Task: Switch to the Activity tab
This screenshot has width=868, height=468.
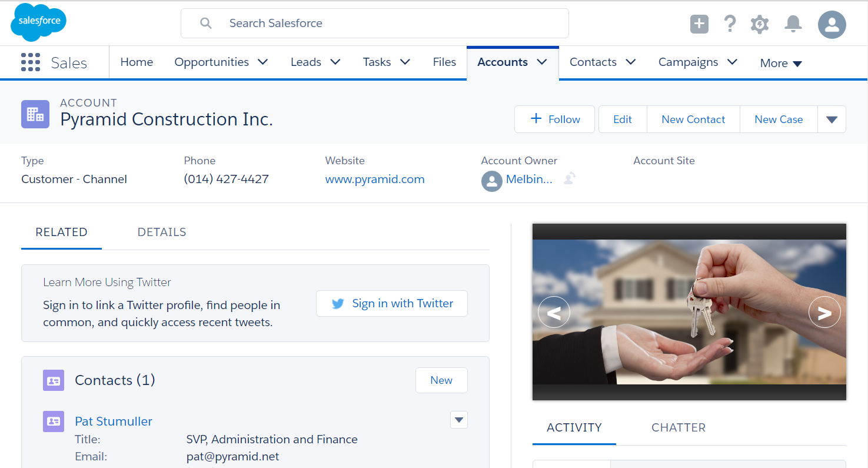Action: pyautogui.click(x=574, y=428)
